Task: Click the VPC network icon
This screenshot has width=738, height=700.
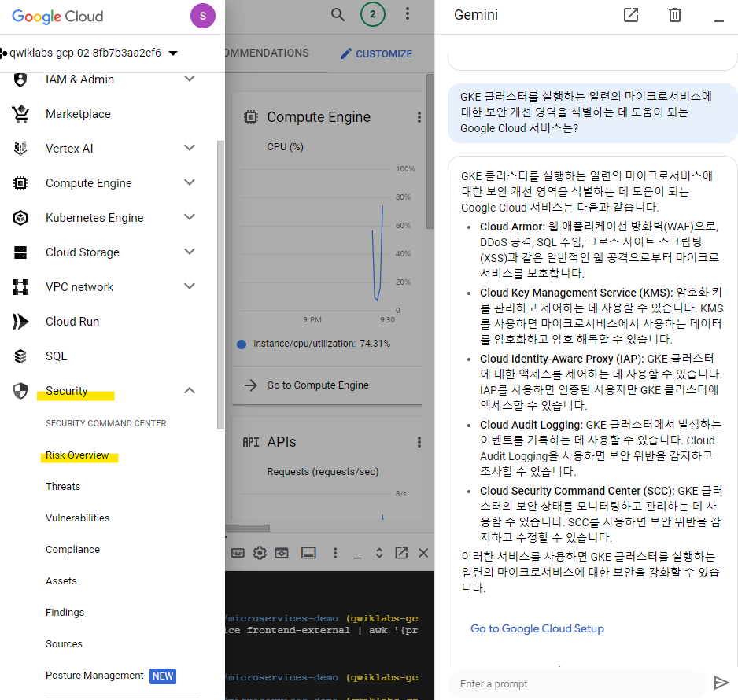Action: (20, 287)
